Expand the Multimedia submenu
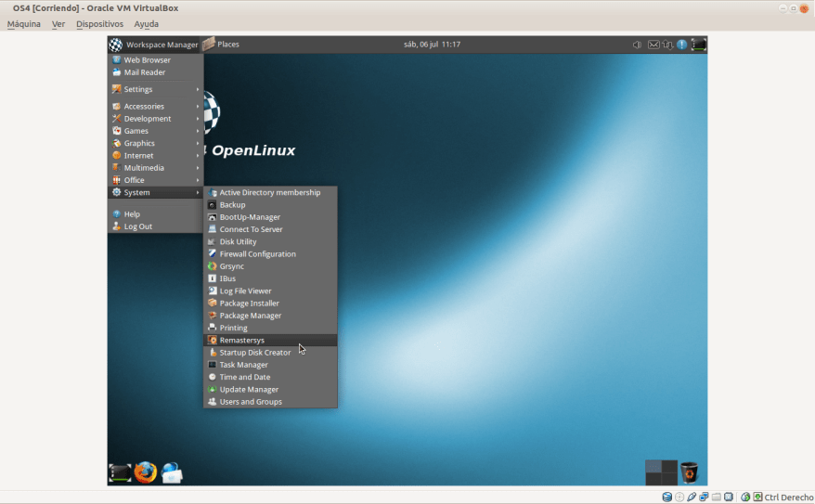Image resolution: width=815 pixels, height=504 pixels. click(x=155, y=168)
